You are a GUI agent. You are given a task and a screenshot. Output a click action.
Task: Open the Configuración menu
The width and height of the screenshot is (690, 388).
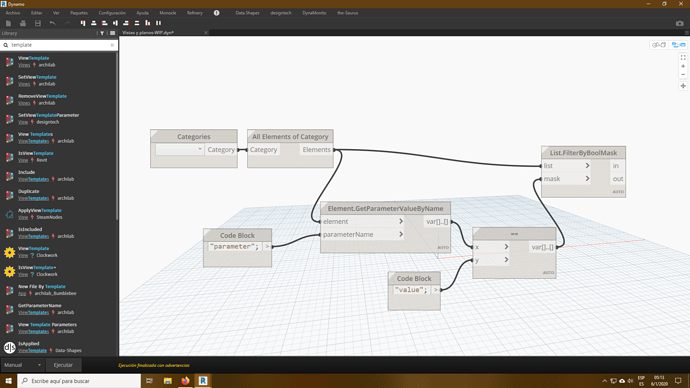pyautogui.click(x=112, y=13)
